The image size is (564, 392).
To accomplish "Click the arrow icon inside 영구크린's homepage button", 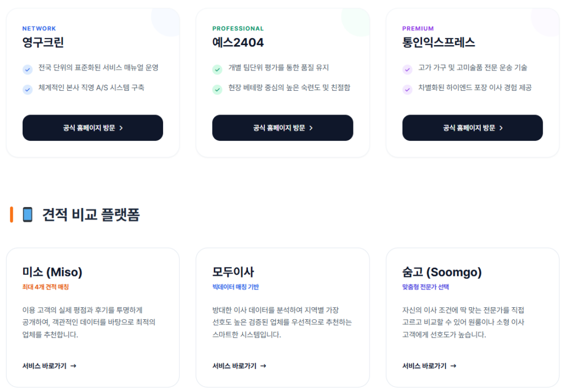I will pyautogui.click(x=122, y=127).
